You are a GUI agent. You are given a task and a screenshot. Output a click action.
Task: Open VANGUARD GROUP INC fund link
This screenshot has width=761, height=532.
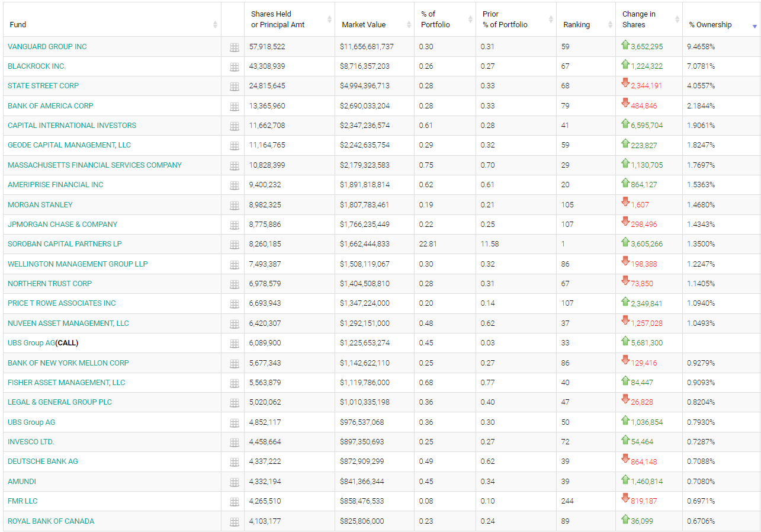tap(47, 46)
